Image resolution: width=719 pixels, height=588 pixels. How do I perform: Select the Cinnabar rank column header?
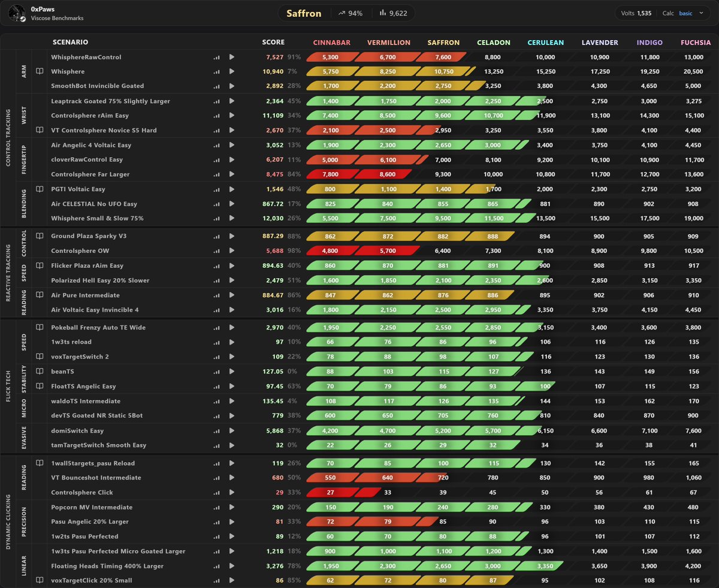[x=332, y=43]
